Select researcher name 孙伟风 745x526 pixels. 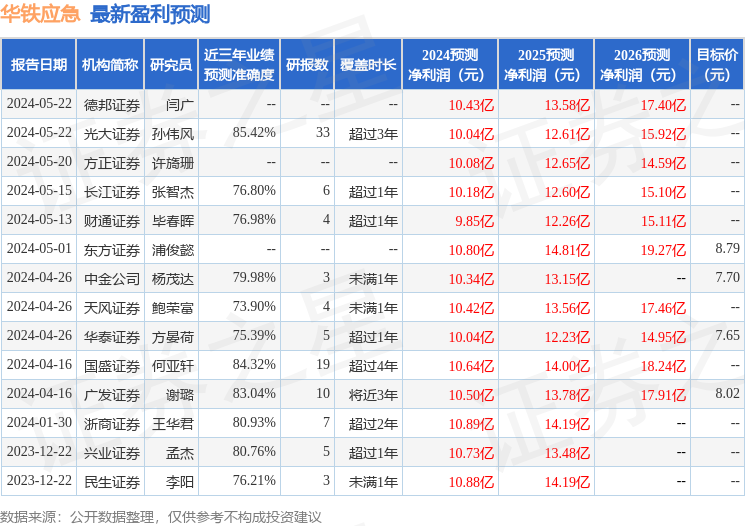173,134
